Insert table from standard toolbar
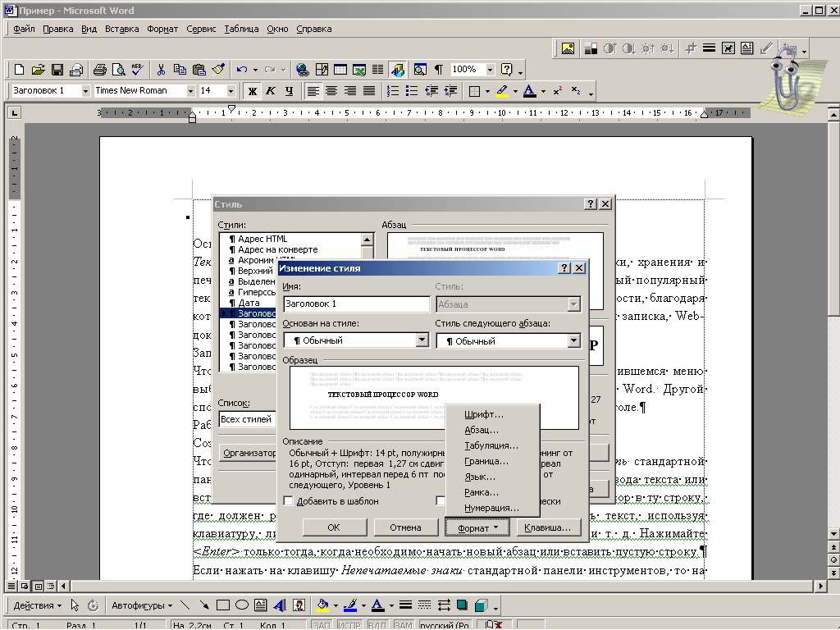 [x=340, y=70]
